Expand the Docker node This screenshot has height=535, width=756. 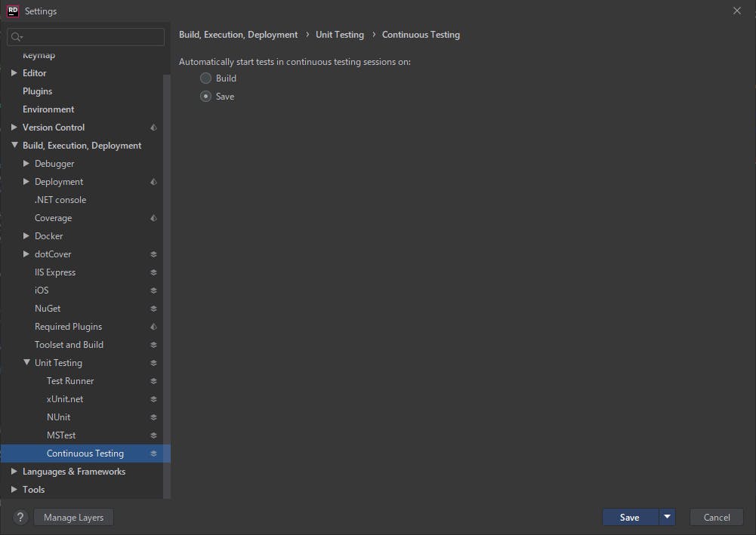point(26,236)
